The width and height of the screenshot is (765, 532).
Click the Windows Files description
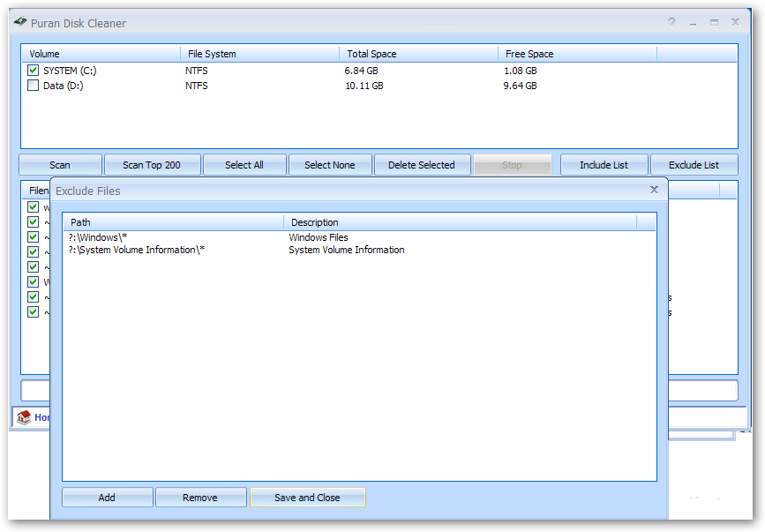(x=319, y=237)
